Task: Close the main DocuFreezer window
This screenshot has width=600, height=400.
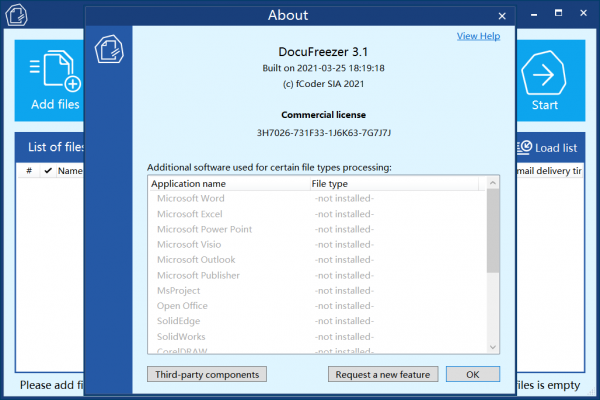Action: (584, 13)
